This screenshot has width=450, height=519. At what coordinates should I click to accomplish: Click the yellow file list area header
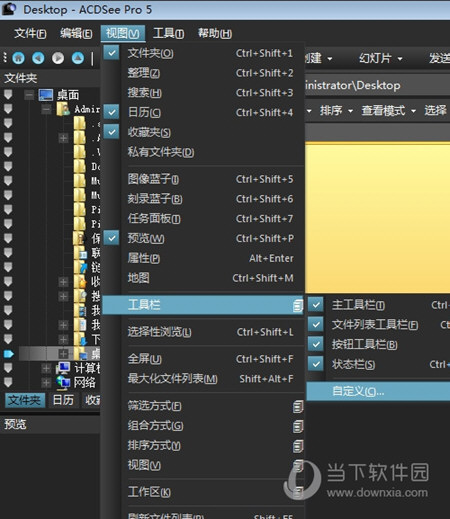pos(377,133)
